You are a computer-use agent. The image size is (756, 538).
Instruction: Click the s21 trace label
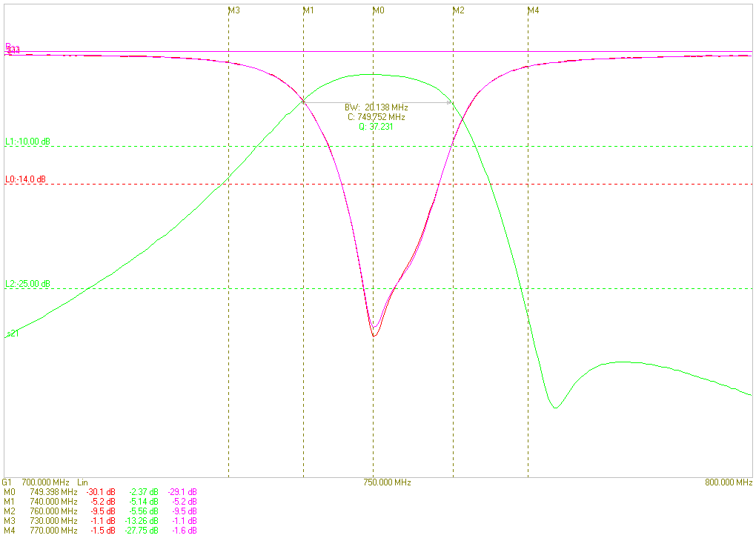pos(13,333)
